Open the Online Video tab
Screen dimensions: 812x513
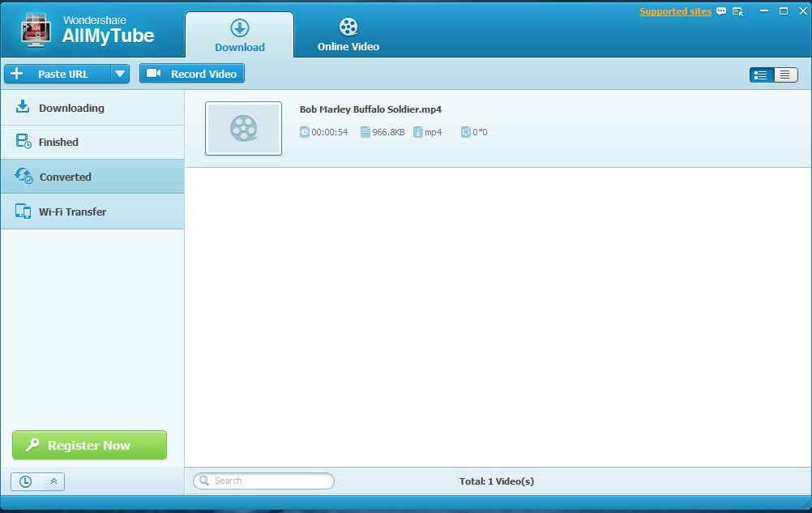(348, 36)
